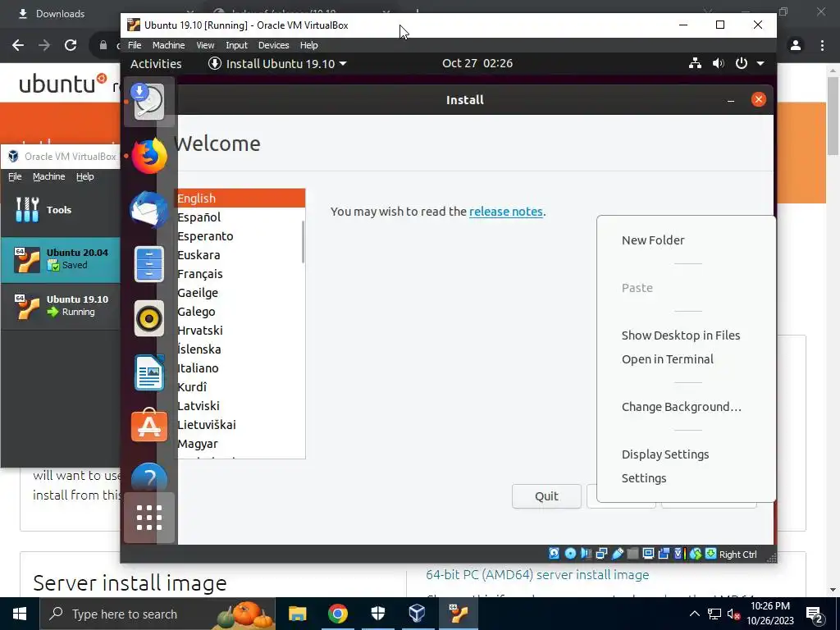Image resolution: width=840 pixels, height=630 pixels.
Task: Select Tools in VirtualBox Manager
Action: [60, 210]
